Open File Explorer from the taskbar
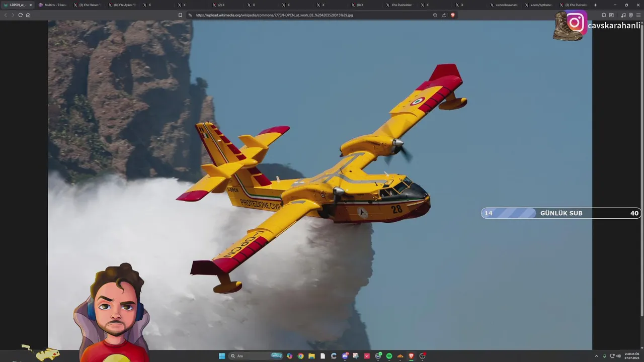 pos(311,356)
